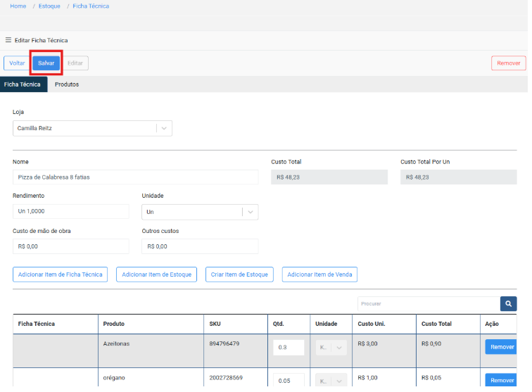Switch to the Produtos tab
Image resolution: width=532 pixels, height=392 pixels.
[x=67, y=84]
